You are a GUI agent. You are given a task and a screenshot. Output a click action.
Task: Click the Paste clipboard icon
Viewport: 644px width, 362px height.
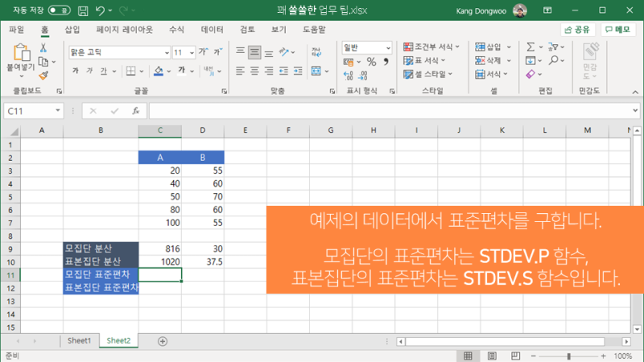[x=22, y=53]
